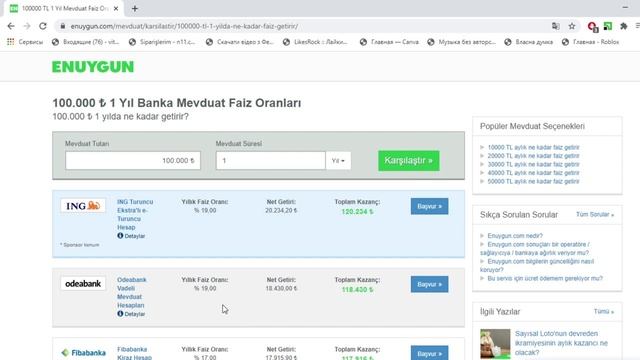640x360 pixels.
Task: Select the Odeabank total 118.430 ₺ value
Action: tap(357, 290)
